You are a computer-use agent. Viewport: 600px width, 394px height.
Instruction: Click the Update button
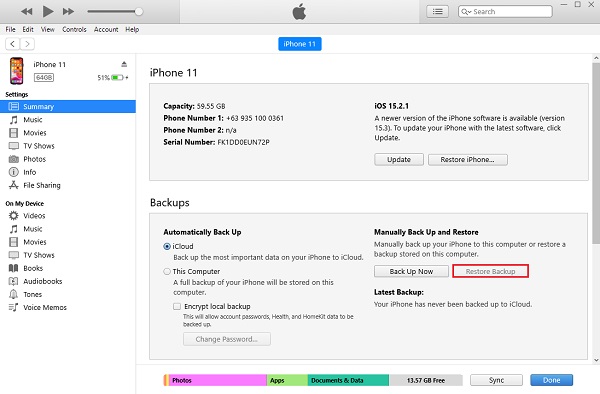pyautogui.click(x=399, y=160)
